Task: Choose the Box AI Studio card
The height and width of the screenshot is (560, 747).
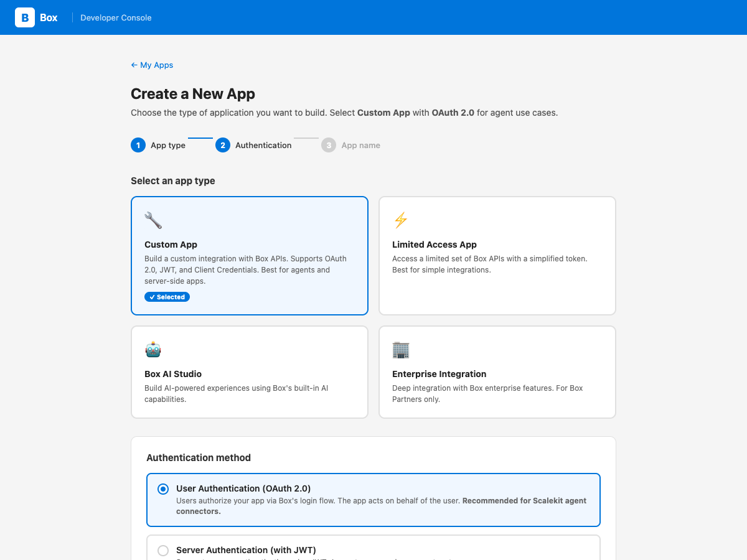Action: [x=249, y=372]
